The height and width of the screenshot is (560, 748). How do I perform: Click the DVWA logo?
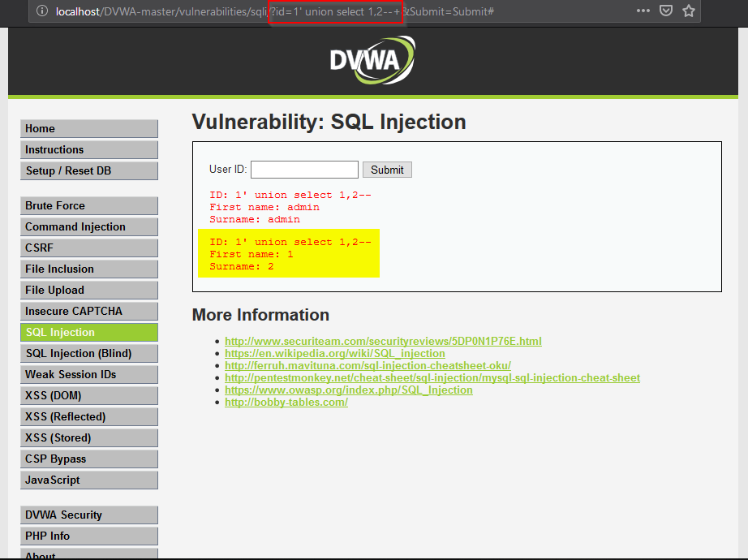click(372, 60)
